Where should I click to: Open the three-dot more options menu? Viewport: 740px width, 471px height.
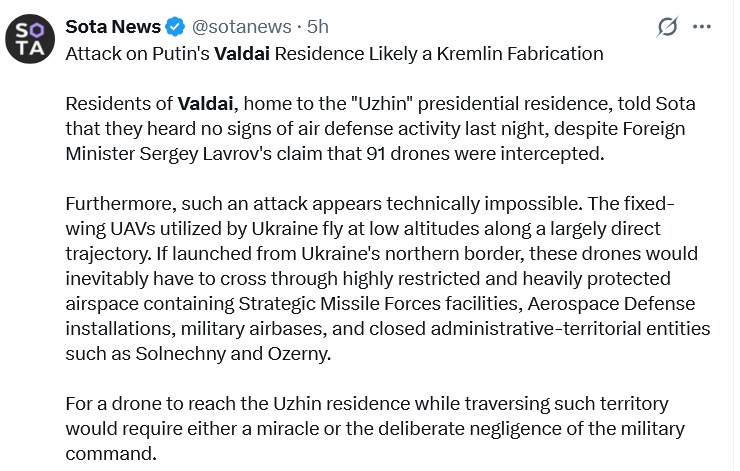705,25
